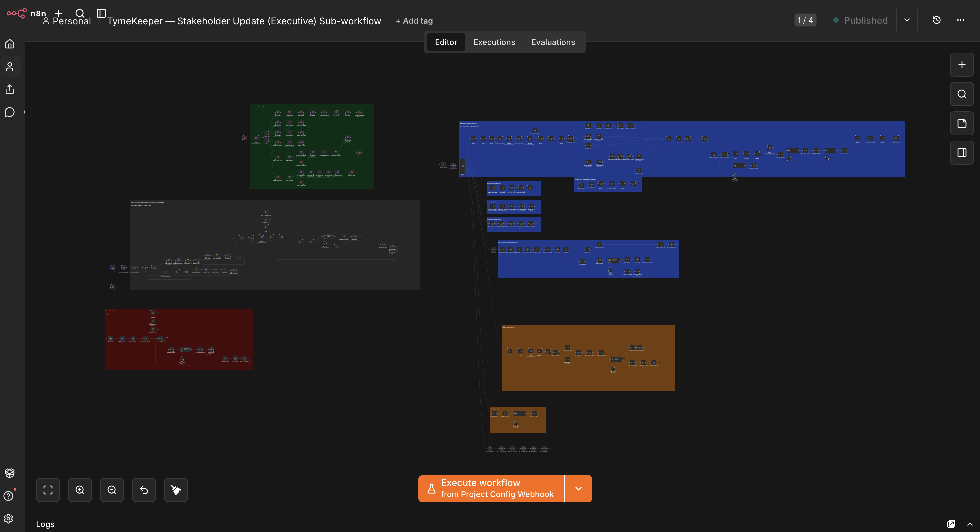Screen dimensions: 980x532
Task: Open the three-dot workflow options menu
Action: [961, 20]
